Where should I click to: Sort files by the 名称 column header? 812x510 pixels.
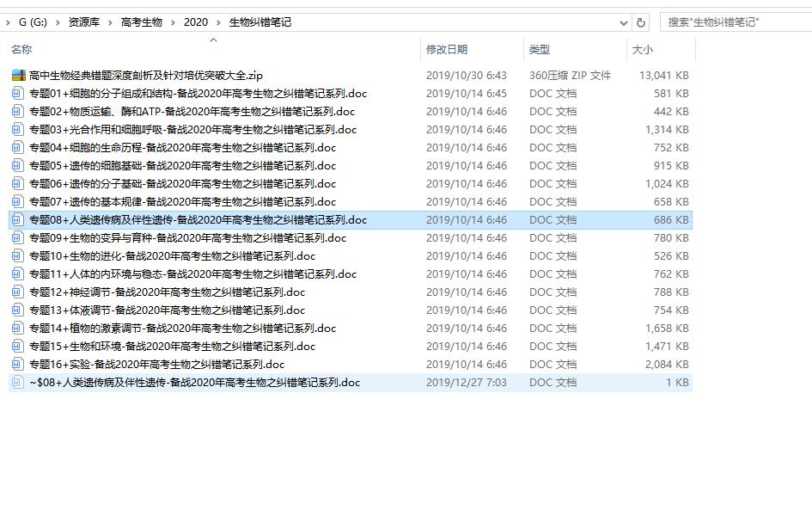(x=21, y=50)
